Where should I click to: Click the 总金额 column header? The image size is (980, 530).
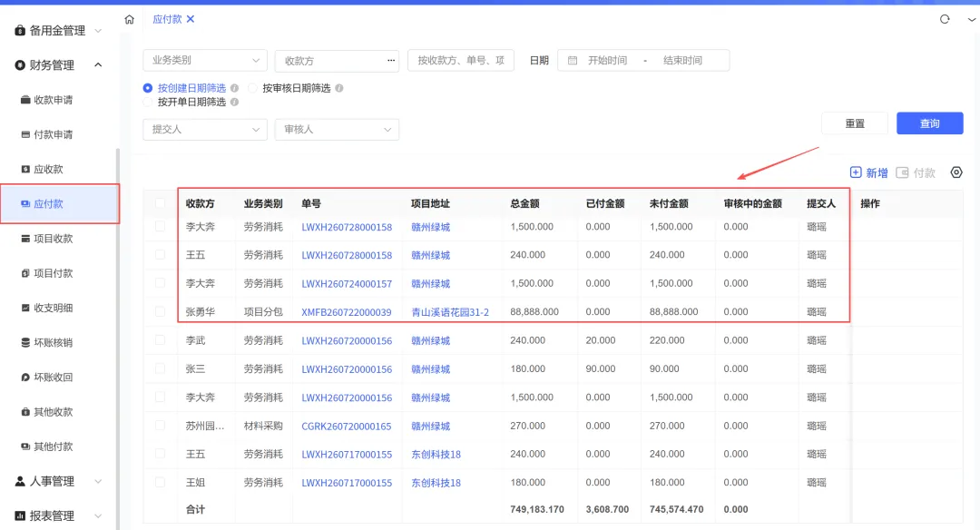[524, 204]
